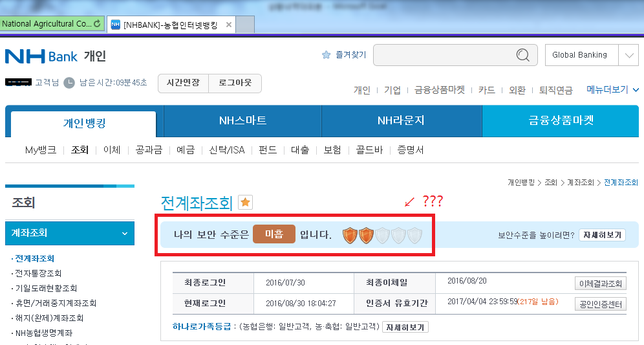
Task: Switch to the NH스마트 tab
Action: click(242, 121)
